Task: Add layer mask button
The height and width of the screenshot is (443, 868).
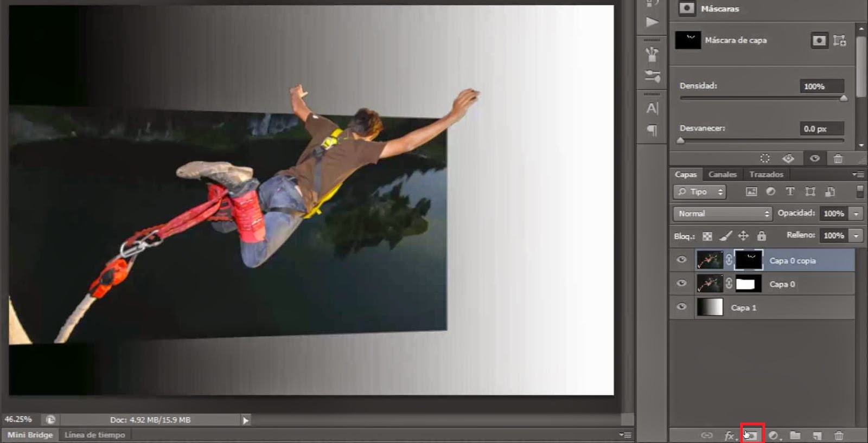Action: (752, 435)
